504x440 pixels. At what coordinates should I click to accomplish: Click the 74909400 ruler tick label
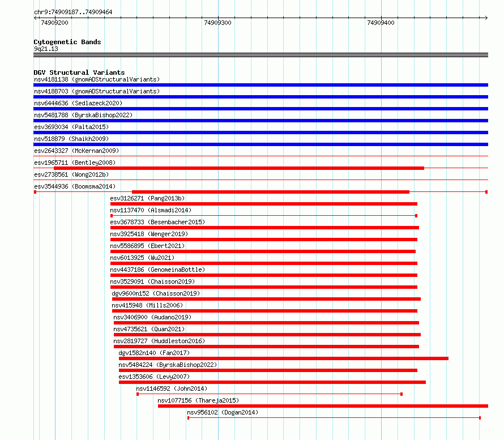[381, 23]
